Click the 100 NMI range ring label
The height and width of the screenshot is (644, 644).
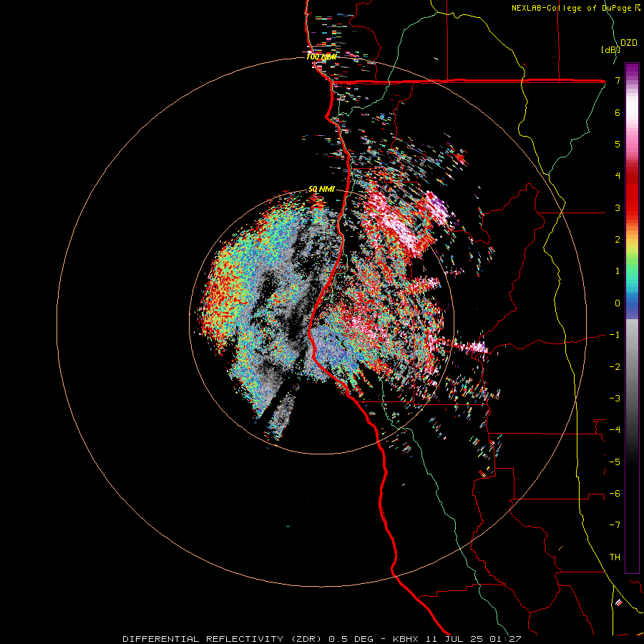pyautogui.click(x=321, y=57)
